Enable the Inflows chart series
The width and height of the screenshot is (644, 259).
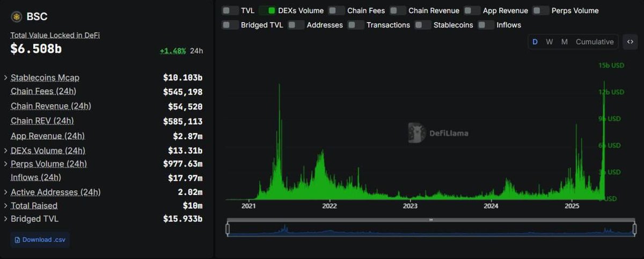point(486,25)
